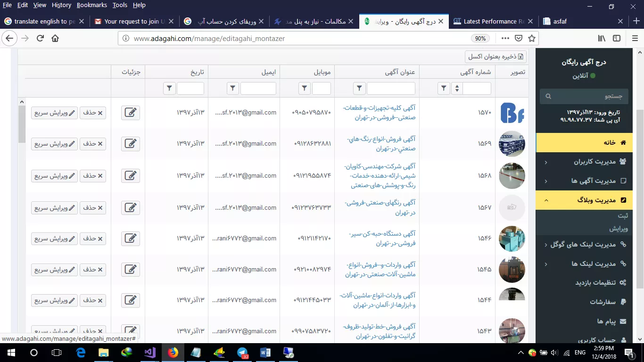Click the filter icon under the ad title column
The height and width of the screenshot is (362, 644).
(359, 88)
